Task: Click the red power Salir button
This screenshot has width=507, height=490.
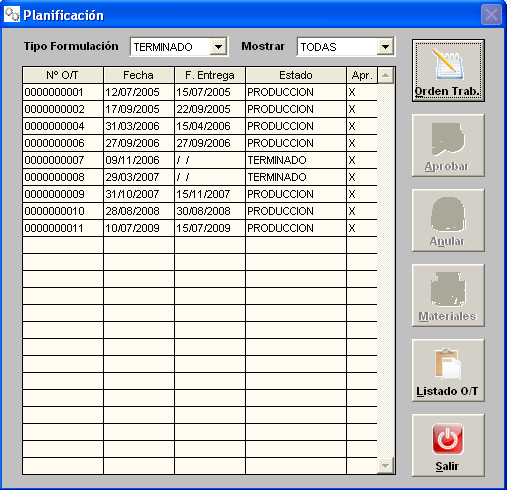Action: pos(448,445)
